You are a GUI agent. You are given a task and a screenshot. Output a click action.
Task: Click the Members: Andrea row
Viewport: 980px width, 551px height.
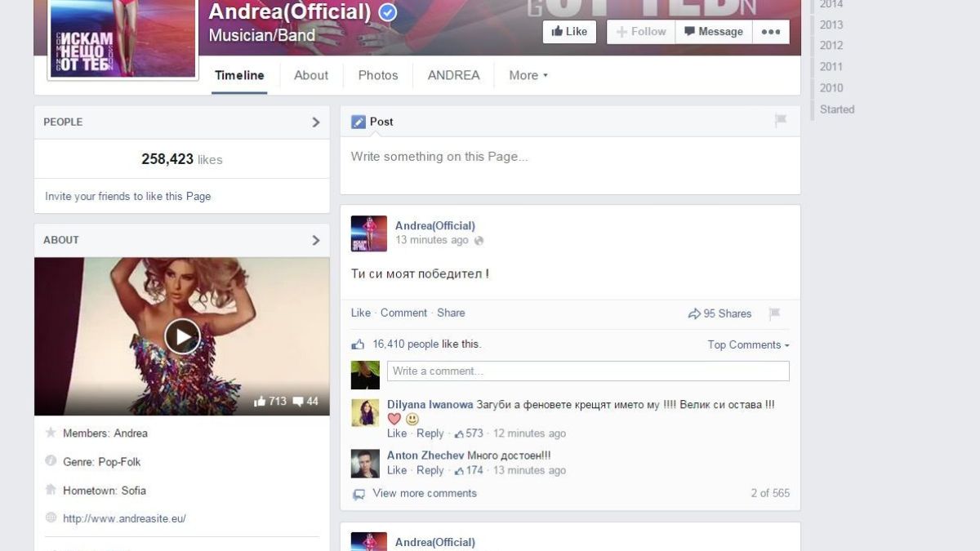tap(105, 433)
